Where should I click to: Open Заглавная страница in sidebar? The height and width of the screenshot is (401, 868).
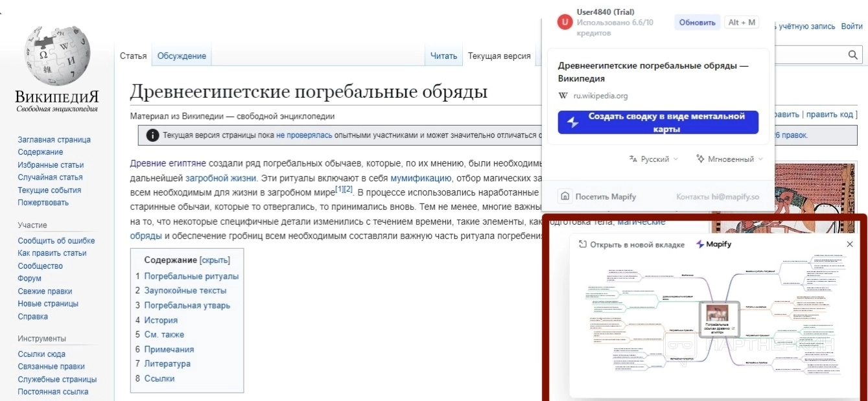[x=54, y=139]
